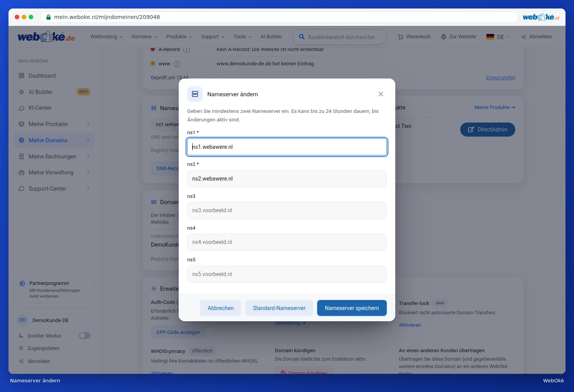
Task: Click the ns3 nameserver field
Action: [x=287, y=210]
